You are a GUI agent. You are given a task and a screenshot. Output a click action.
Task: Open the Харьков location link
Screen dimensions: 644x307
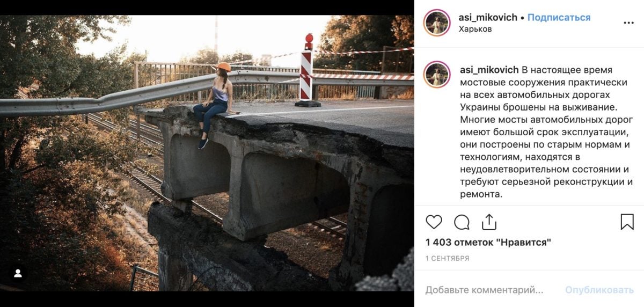point(475,29)
